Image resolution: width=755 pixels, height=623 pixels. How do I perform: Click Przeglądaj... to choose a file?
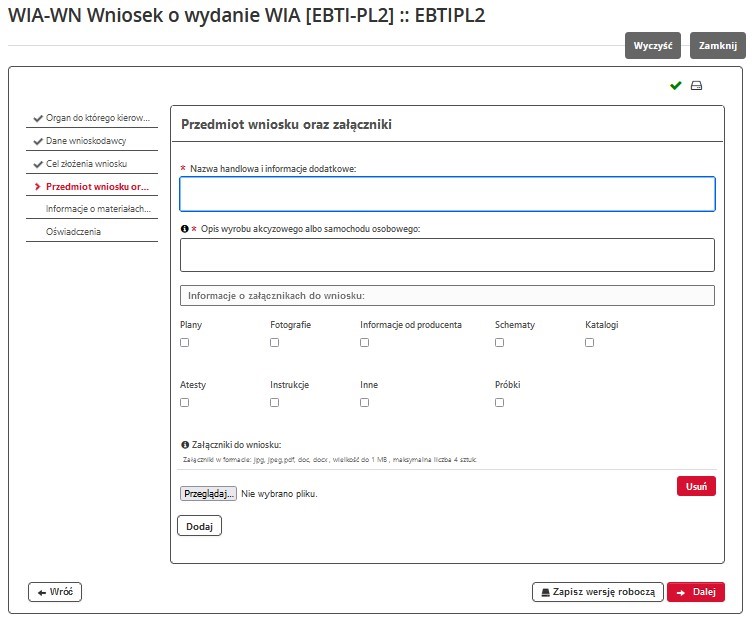(x=208, y=493)
